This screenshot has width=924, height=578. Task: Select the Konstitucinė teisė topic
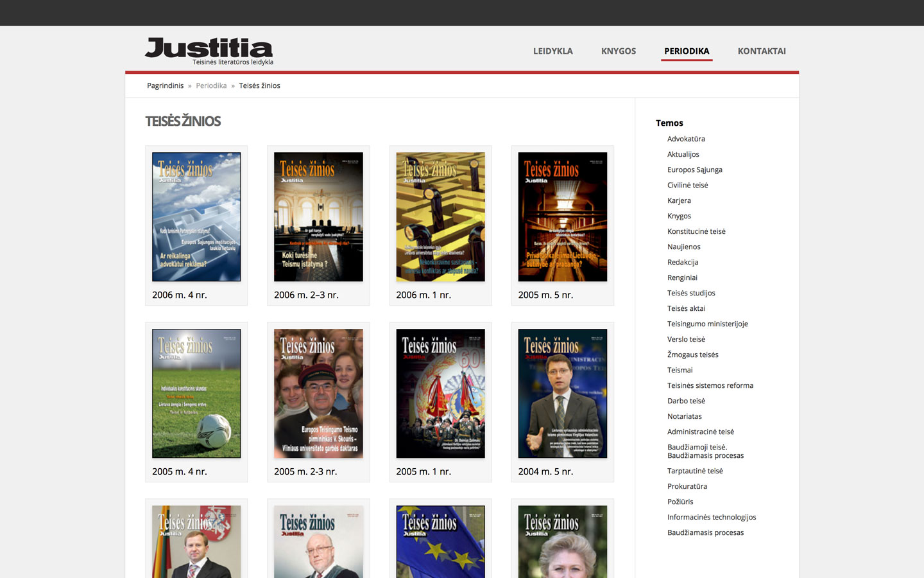(696, 231)
